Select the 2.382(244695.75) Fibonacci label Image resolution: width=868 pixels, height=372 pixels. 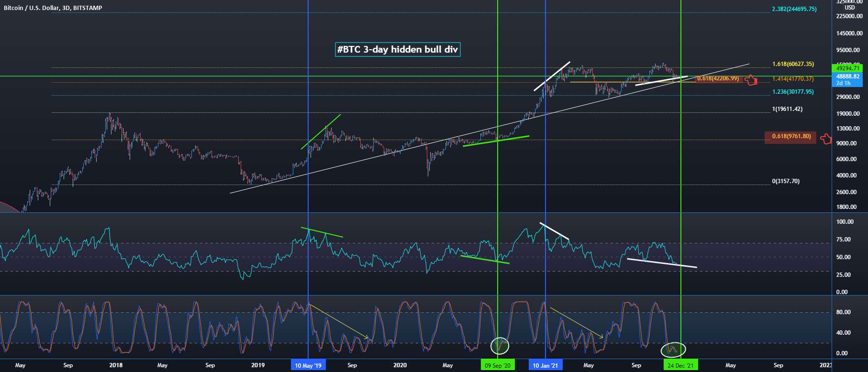tap(794, 9)
